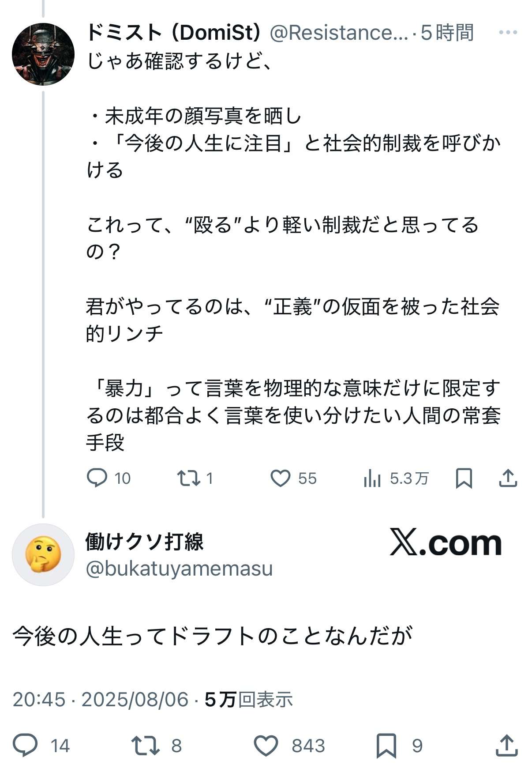Bookmark the DomiSt post
The height and width of the screenshot is (776, 532).
point(464,478)
